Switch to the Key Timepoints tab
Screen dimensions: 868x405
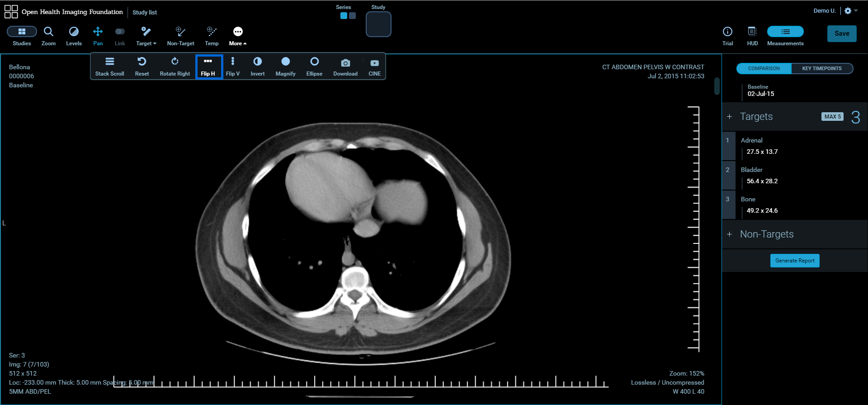[821, 68]
